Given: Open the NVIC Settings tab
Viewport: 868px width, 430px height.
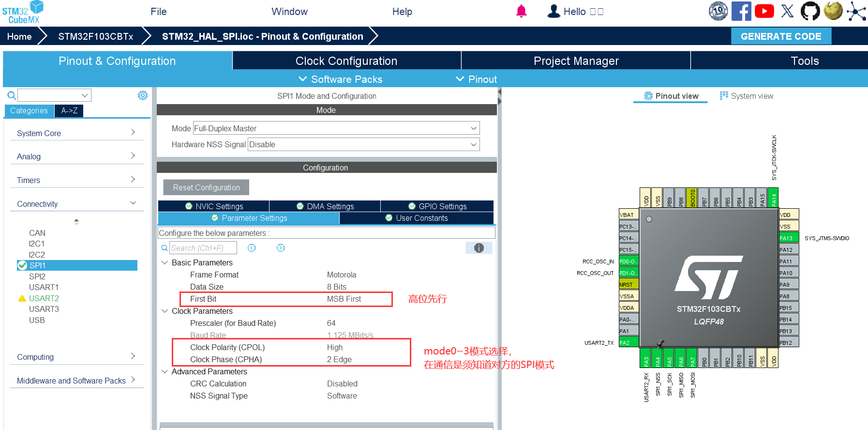Looking at the screenshot, I should (x=214, y=206).
